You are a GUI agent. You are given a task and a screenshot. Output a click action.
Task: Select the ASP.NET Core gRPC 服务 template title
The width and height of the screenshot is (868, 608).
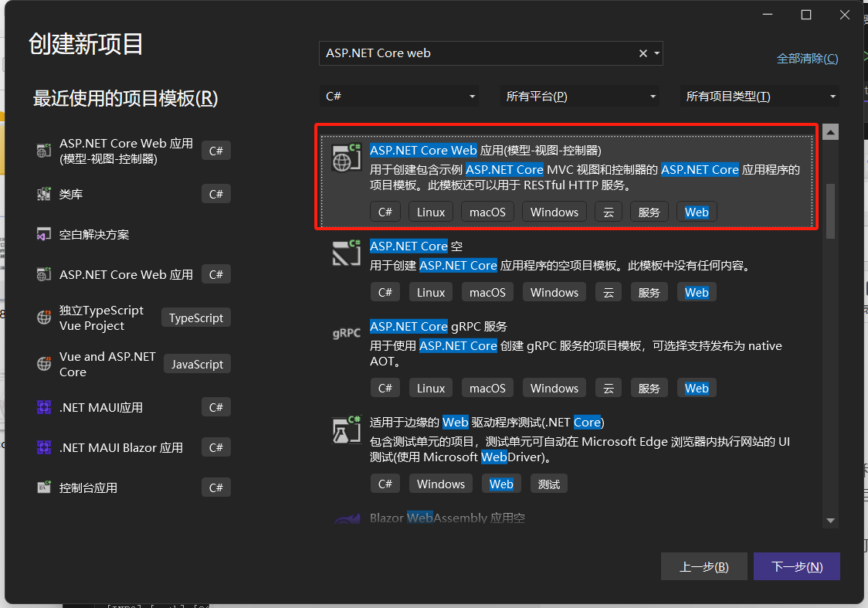coord(438,326)
